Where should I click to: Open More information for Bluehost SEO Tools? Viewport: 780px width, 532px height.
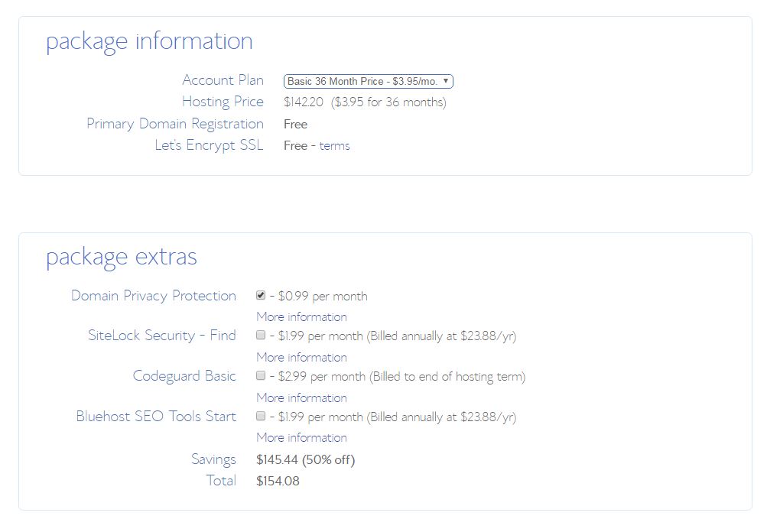(x=301, y=437)
